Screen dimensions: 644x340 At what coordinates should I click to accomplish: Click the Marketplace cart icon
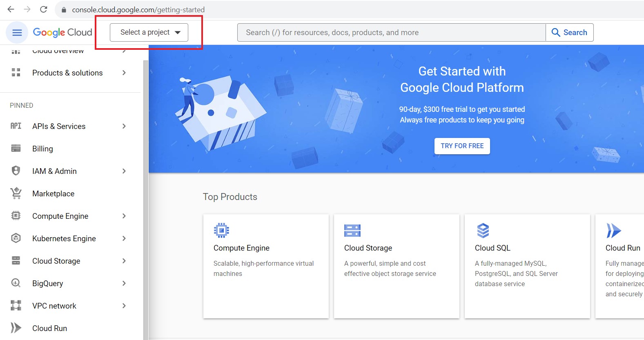[x=16, y=193]
